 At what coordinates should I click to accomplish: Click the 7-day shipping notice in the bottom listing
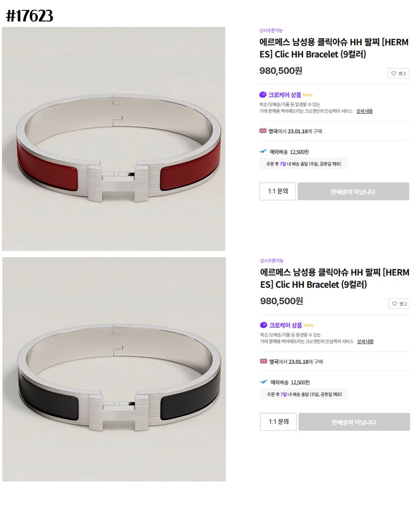pos(304,394)
